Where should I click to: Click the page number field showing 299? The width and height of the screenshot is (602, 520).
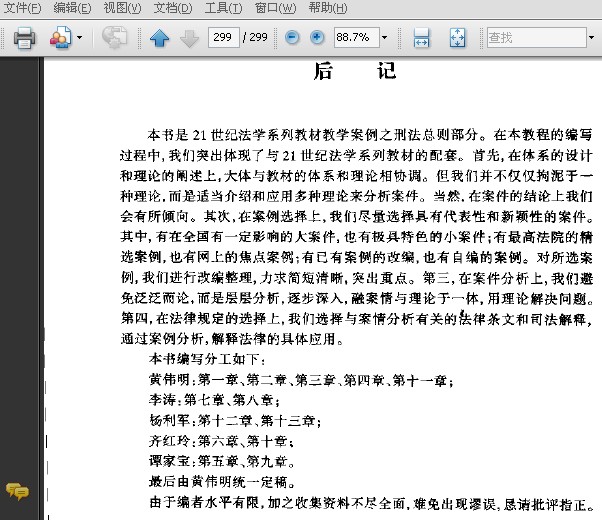[223, 37]
